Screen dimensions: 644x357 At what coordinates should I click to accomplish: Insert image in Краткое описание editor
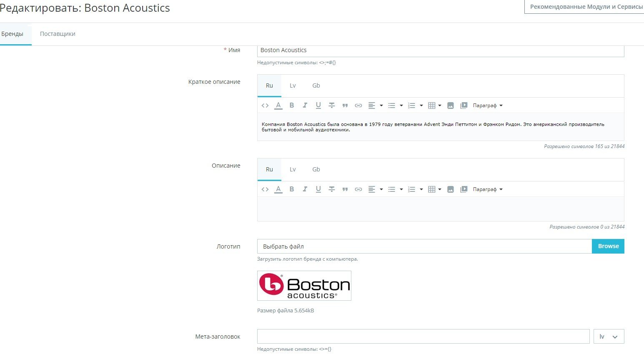pos(450,106)
